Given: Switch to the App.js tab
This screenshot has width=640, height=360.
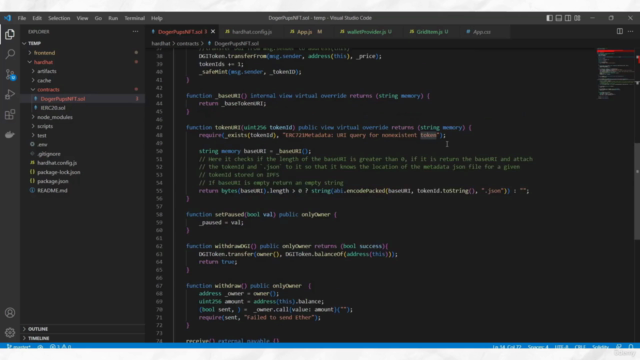Looking at the screenshot, I should tap(307, 31).
